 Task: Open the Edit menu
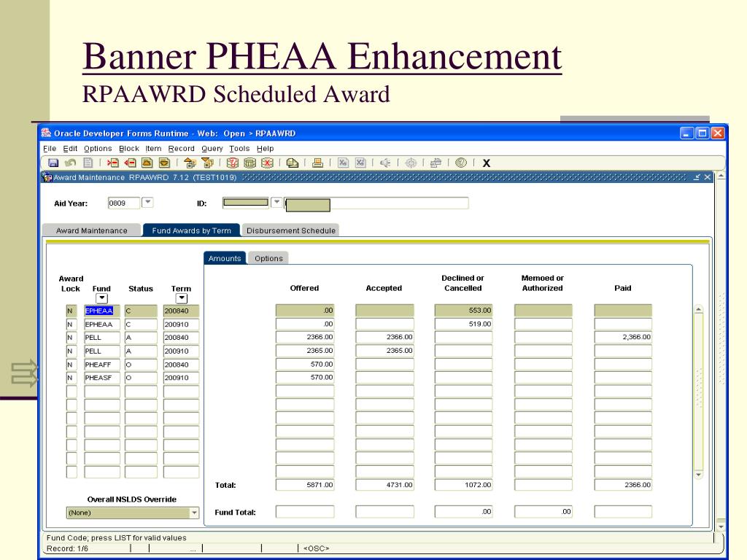70,149
